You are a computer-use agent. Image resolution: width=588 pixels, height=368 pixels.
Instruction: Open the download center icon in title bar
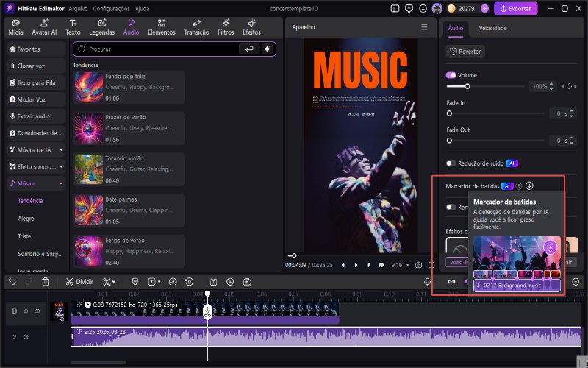pyautogui.click(x=423, y=8)
